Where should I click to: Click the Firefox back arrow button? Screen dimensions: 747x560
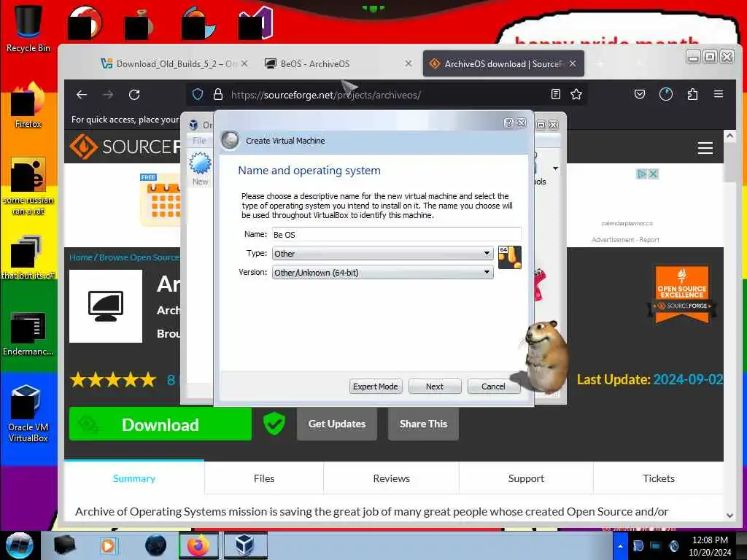82,95
